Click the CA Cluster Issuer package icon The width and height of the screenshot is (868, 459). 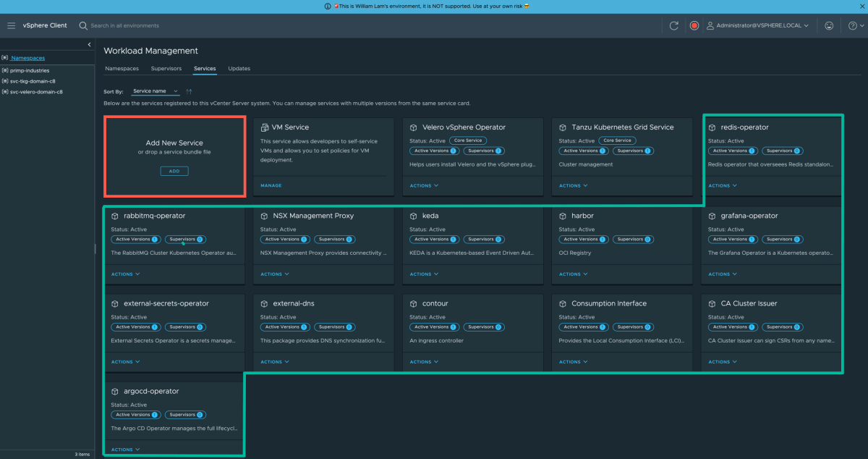pyautogui.click(x=712, y=303)
